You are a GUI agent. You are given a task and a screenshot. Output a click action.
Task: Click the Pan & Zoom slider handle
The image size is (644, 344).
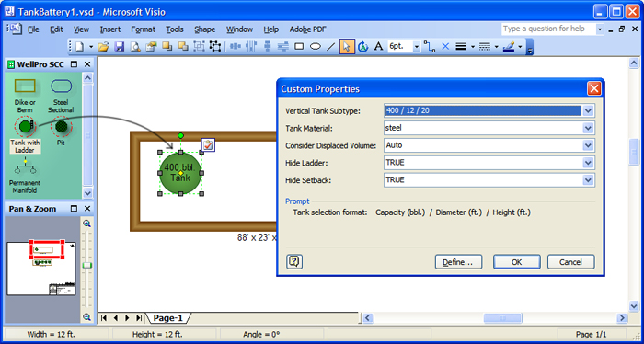[87, 266]
